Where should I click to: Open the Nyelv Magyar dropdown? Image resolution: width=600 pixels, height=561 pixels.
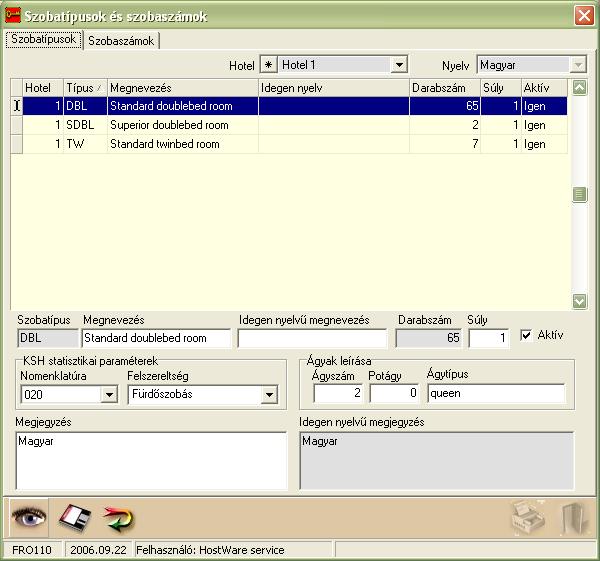tap(578, 65)
